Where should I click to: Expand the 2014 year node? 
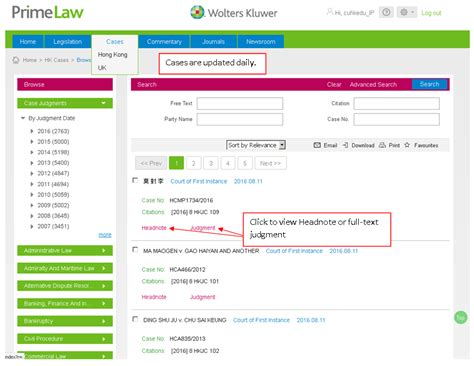pos(32,152)
